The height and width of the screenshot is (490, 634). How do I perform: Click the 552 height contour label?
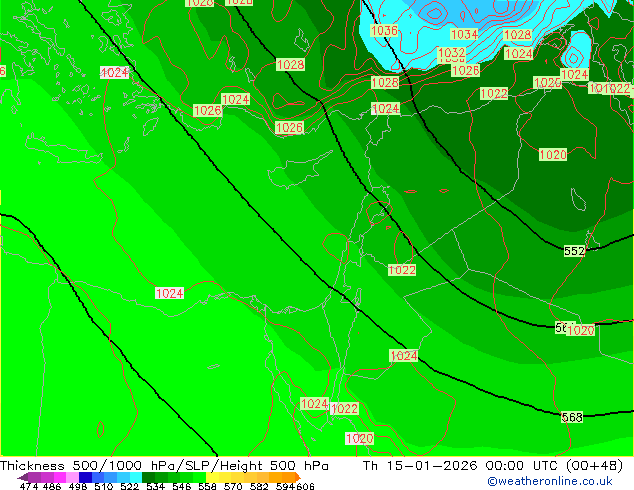pos(574,251)
